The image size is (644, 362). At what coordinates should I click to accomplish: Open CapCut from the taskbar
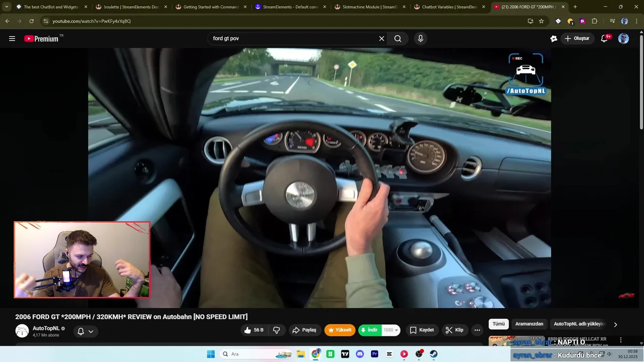(x=389, y=354)
